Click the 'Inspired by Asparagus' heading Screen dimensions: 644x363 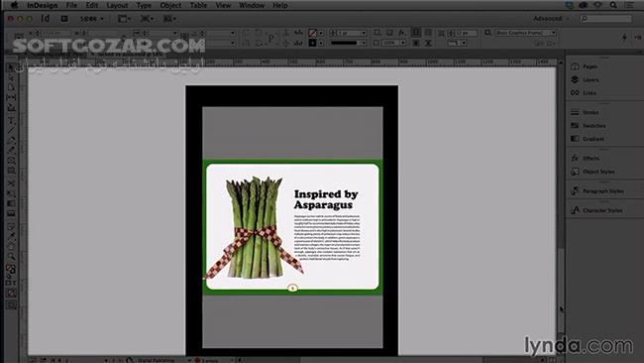coord(326,199)
